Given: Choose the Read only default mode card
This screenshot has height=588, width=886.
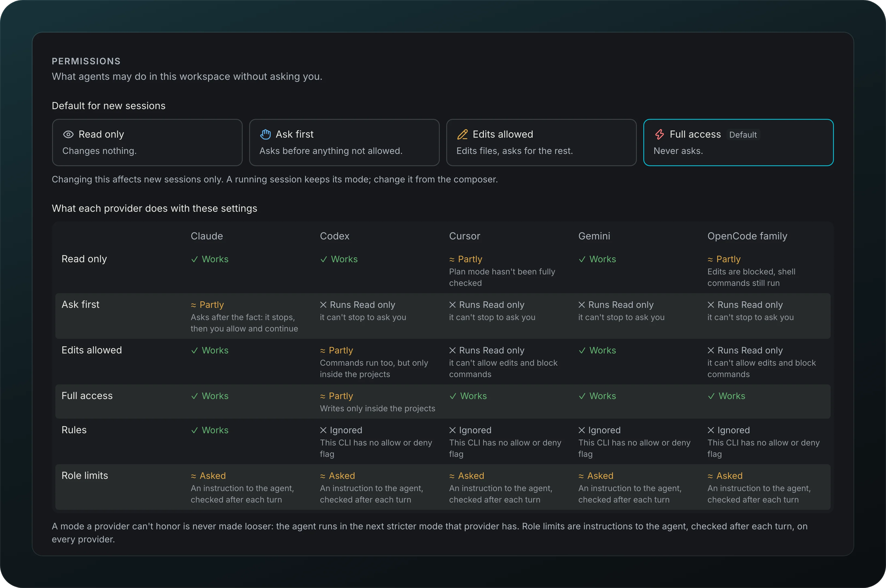Looking at the screenshot, I should click(x=147, y=143).
